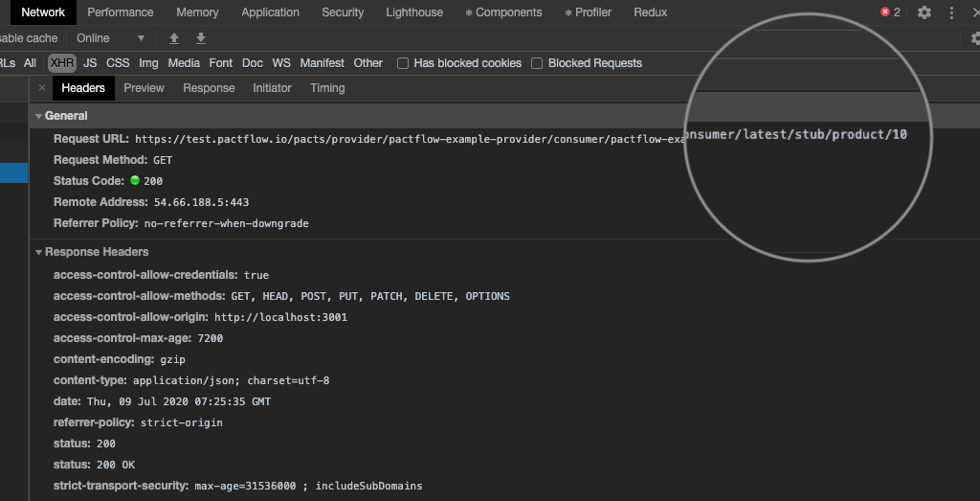Filter requests by Doc

coord(253,63)
